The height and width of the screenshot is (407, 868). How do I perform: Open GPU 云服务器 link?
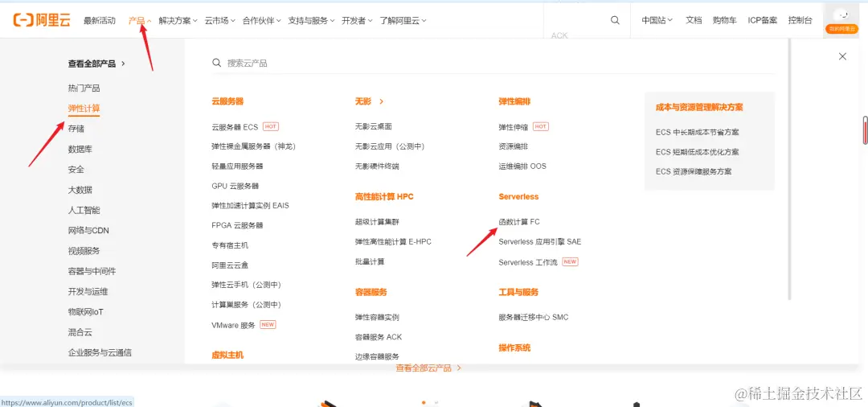pos(235,186)
